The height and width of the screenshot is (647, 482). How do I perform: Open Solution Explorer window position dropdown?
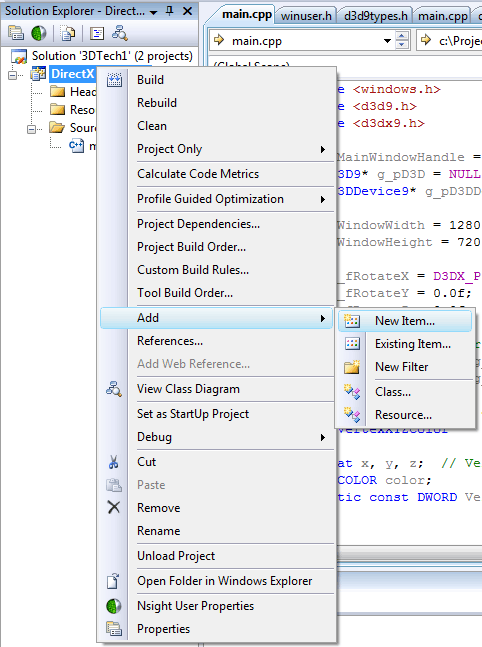pyautogui.click(x=154, y=12)
